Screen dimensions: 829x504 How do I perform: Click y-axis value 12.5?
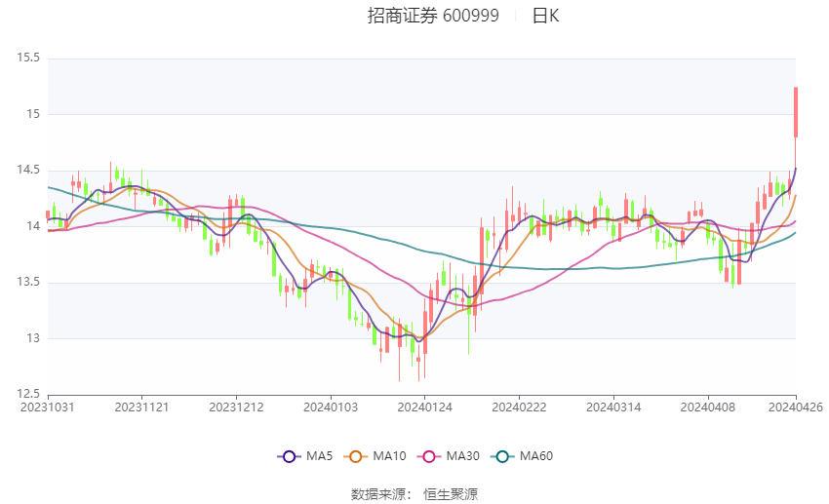tap(28, 394)
